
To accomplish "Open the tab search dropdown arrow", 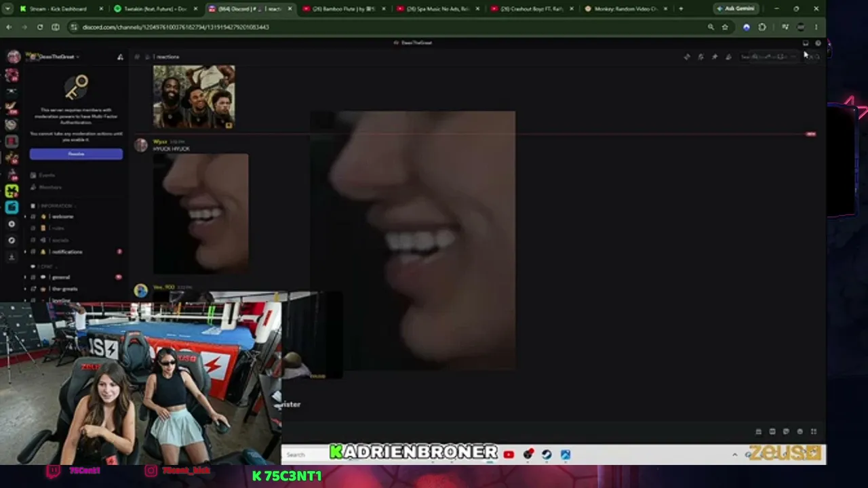I will click(x=9, y=9).
